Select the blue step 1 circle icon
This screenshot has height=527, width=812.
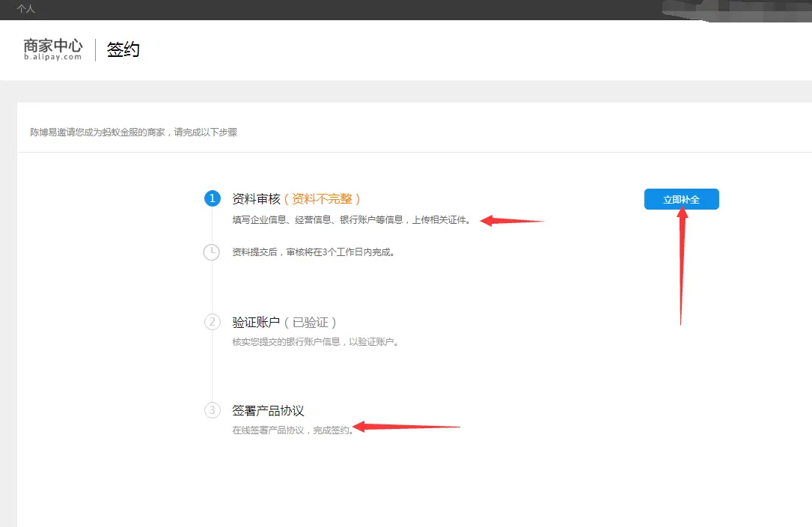pyautogui.click(x=212, y=198)
